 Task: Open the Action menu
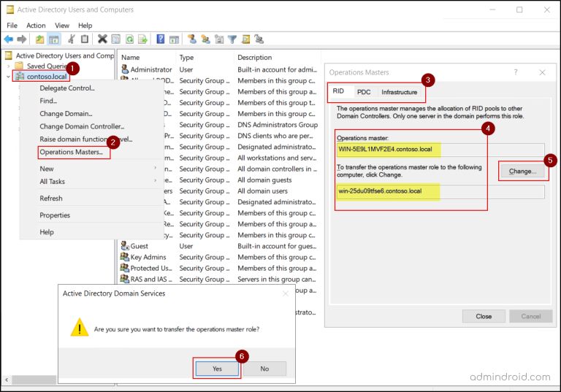pos(36,26)
